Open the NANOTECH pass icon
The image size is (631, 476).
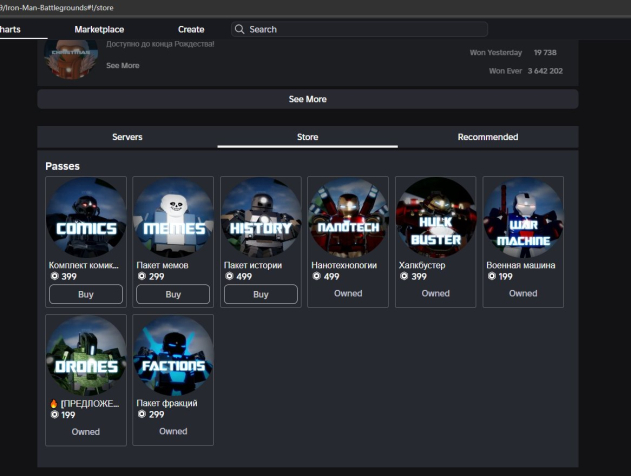[x=348, y=218]
